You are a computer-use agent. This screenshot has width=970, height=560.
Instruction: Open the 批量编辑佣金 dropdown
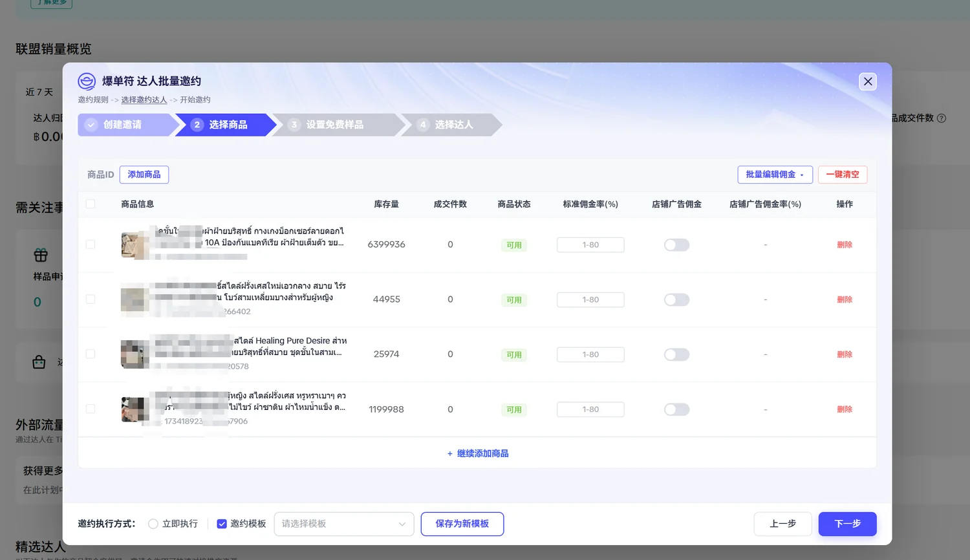click(775, 175)
